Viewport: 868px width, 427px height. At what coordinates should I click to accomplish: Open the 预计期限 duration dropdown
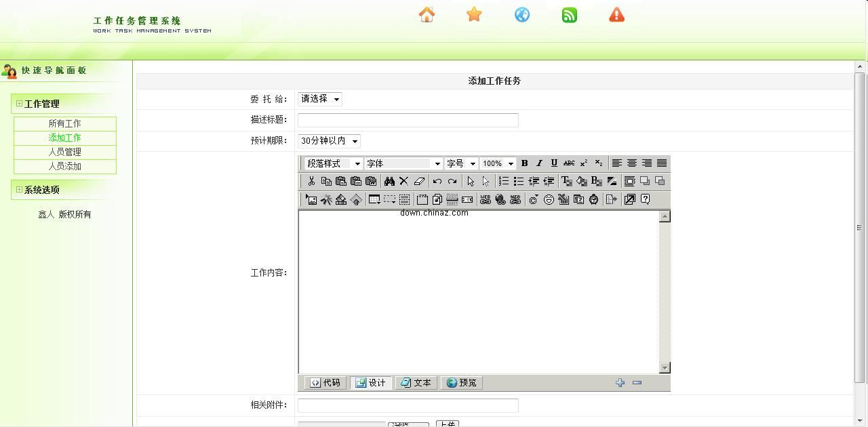(x=329, y=141)
